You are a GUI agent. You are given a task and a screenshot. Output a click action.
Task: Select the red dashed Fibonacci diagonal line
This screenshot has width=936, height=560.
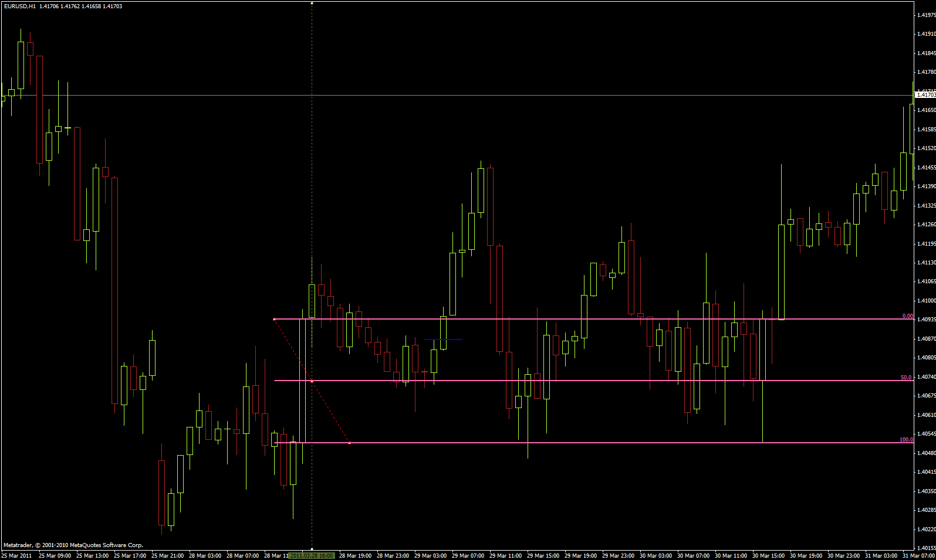pos(312,381)
